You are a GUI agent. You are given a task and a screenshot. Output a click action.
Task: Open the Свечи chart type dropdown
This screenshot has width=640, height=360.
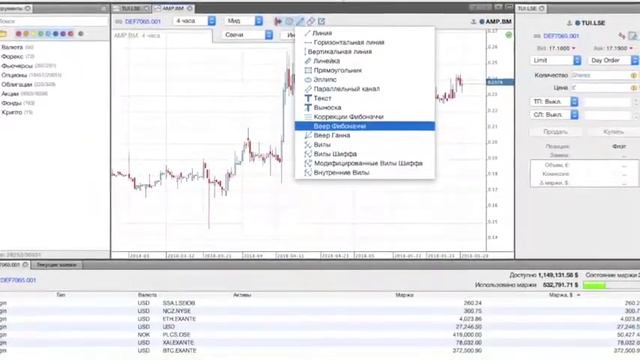pos(248,35)
